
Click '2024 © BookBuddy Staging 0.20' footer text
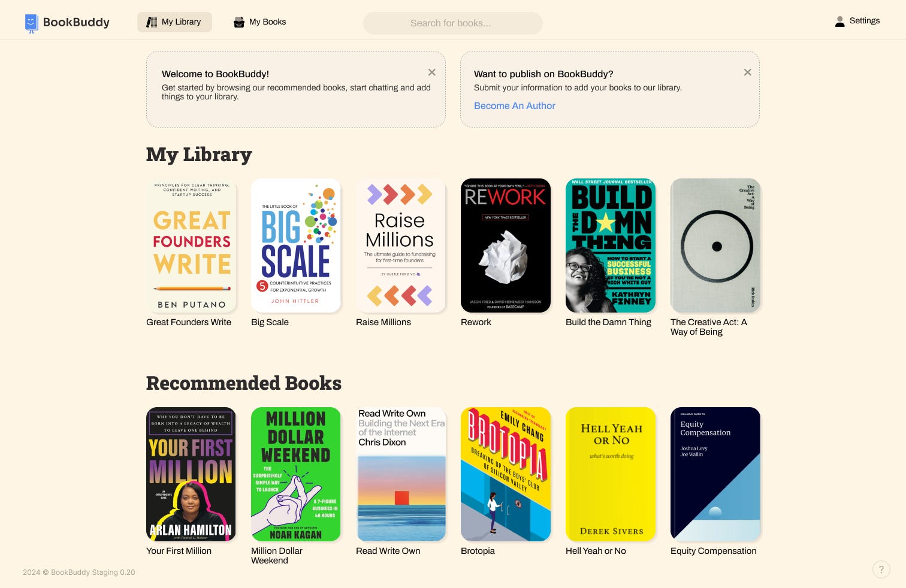pos(79,572)
